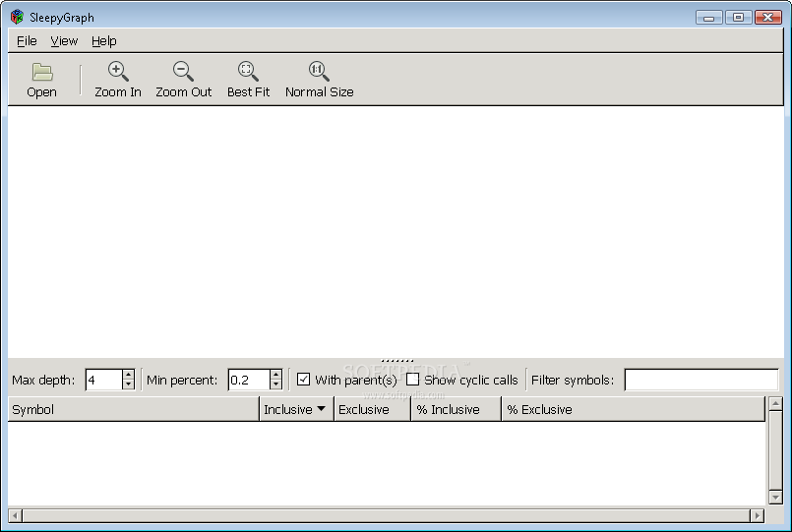Enable Show cyclic calls
This screenshot has height=532, width=792.
tap(412, 379)
